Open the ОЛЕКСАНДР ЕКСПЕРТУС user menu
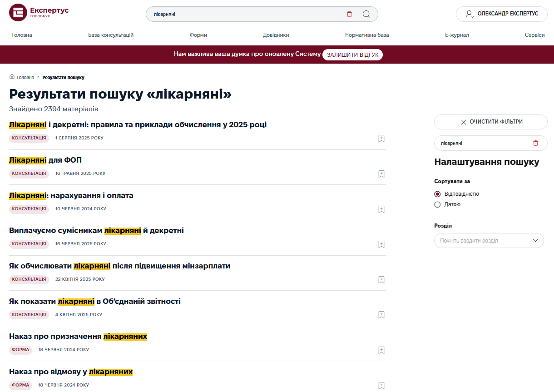Viewport: 554px width, 392px height. 501,14
